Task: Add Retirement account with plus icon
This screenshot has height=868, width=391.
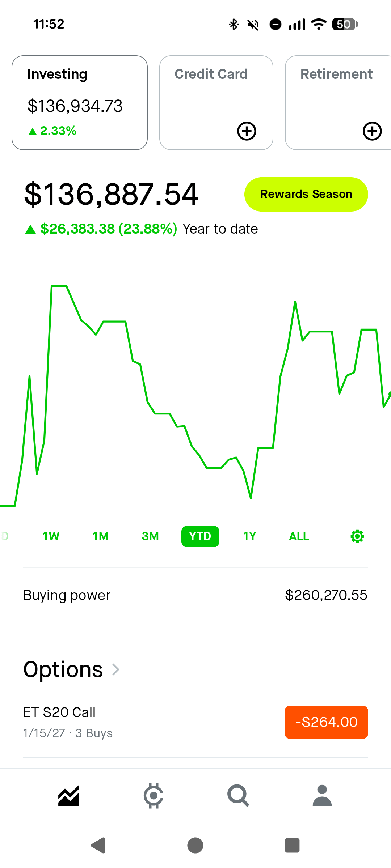Action: tap(372, 131)
